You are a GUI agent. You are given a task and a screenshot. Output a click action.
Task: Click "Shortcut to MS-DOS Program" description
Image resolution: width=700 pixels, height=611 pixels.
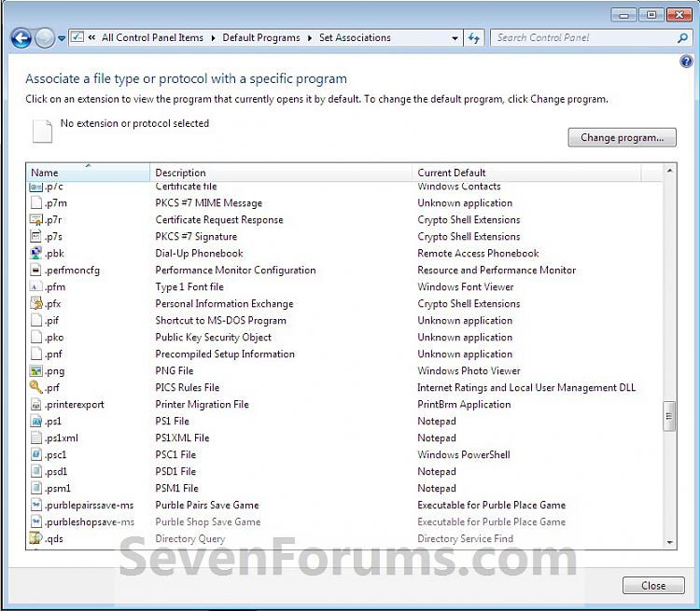pyautogui.click(x=220, y=321)
